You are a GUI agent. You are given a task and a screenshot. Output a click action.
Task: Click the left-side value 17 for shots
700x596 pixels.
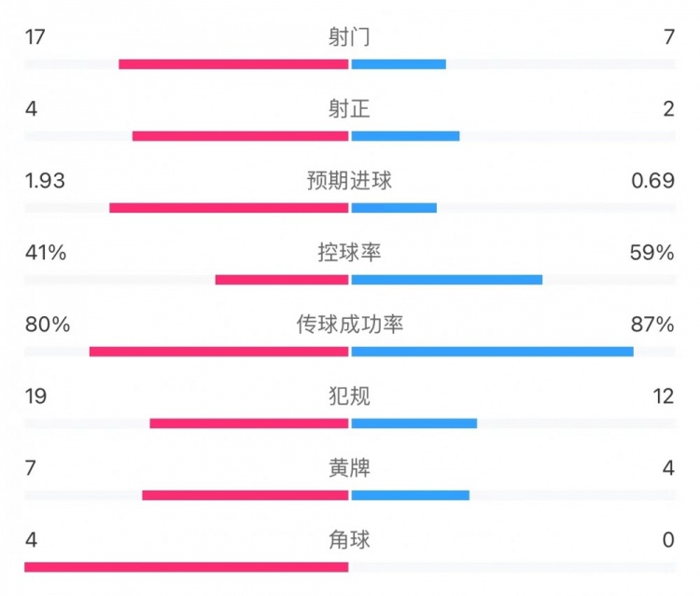[x=36, y=37]
